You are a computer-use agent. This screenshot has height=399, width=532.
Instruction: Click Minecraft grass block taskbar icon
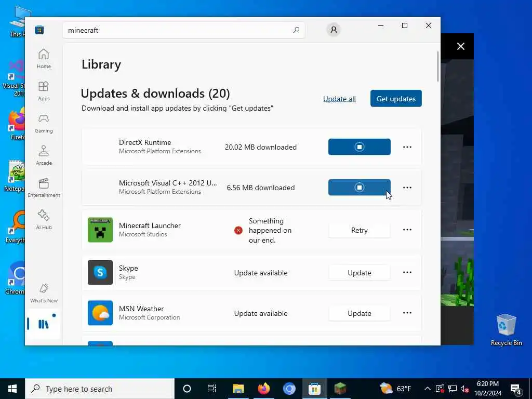[x=340, y=389]
